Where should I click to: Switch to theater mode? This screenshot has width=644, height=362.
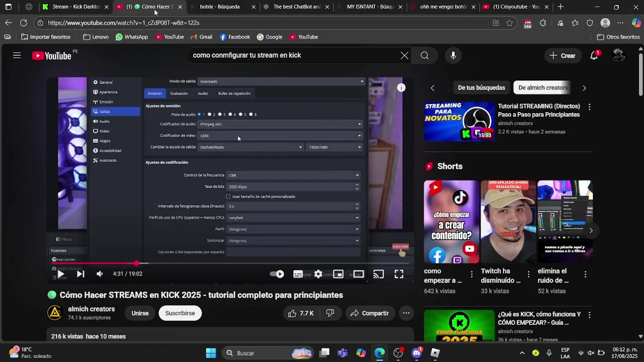coord(358,274)
